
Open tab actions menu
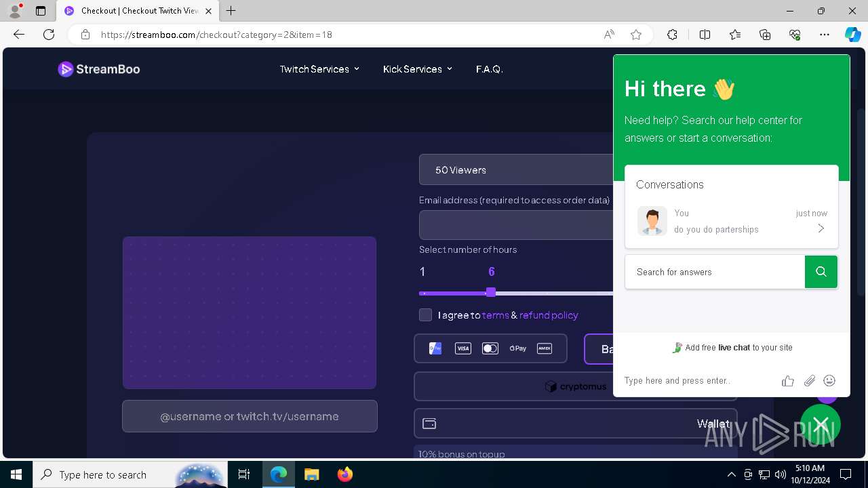tap(41, 11)
